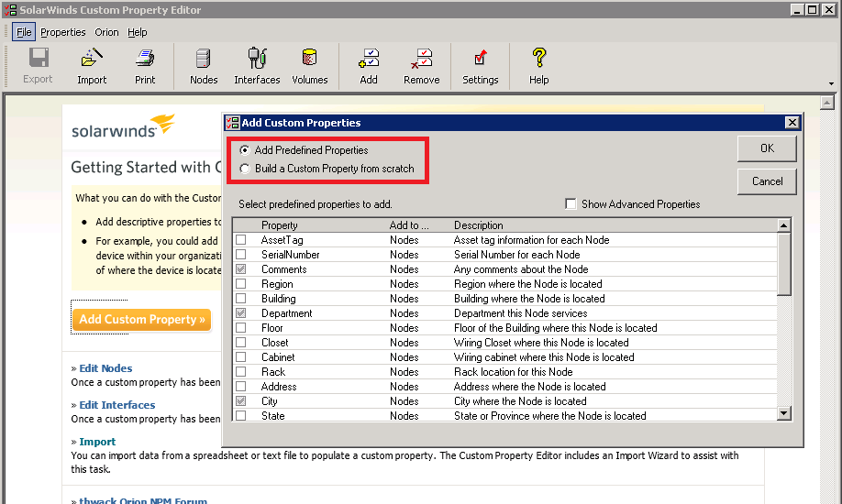Click OK in Add Custom Properties dialog
The width and height of the screenshot is (842, 504).
click(x=767, y=148)
